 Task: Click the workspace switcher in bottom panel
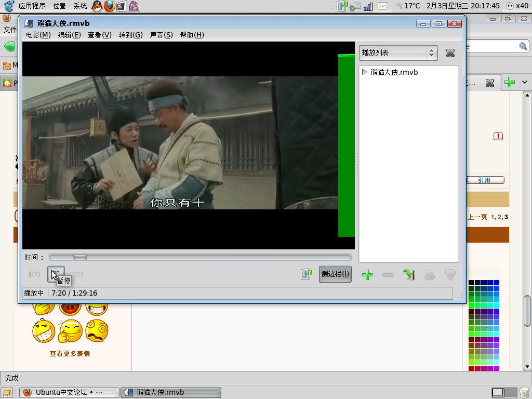pos(504,393)
